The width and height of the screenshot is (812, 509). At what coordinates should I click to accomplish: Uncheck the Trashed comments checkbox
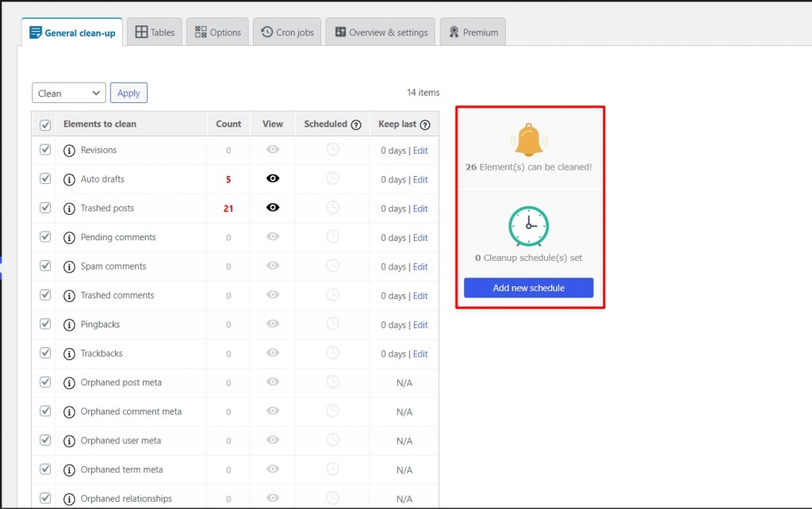click(45, 294)
